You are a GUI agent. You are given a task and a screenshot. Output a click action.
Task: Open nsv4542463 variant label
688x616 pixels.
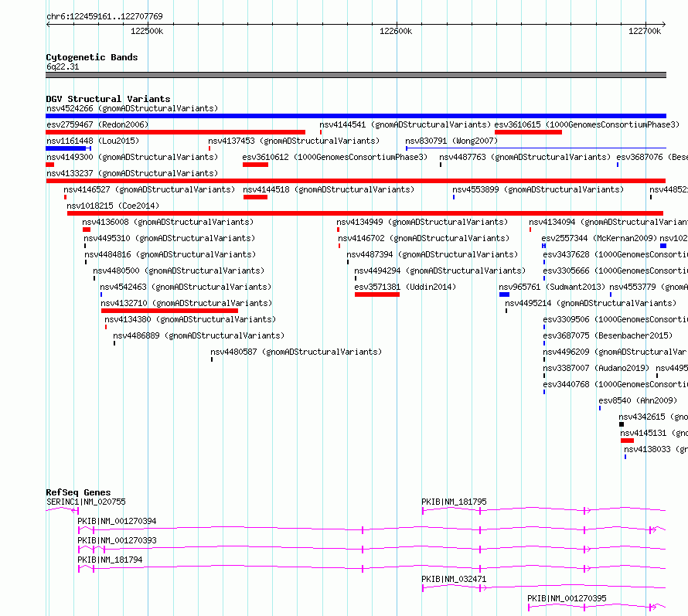point(186,287)
